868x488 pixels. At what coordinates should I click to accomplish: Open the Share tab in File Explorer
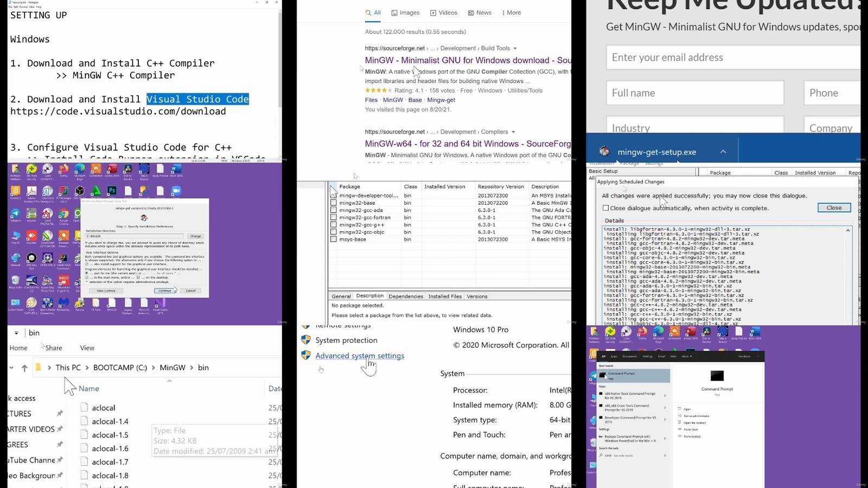(54, 348)
